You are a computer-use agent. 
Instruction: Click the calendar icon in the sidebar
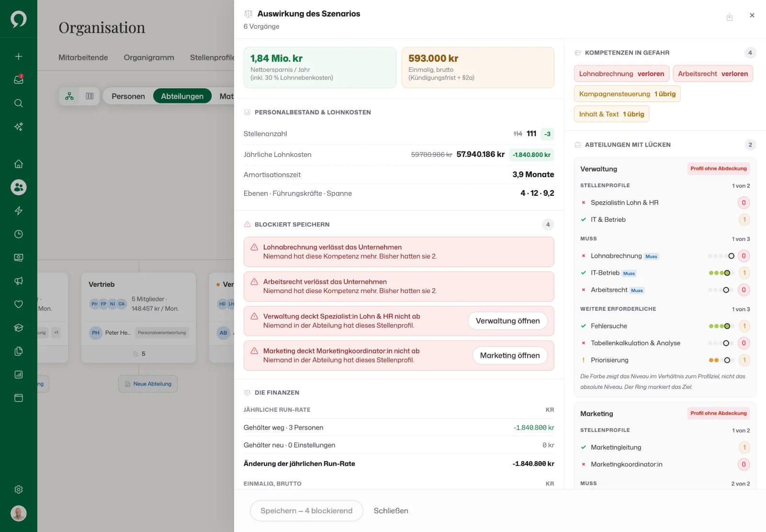[x=19, y=398]
